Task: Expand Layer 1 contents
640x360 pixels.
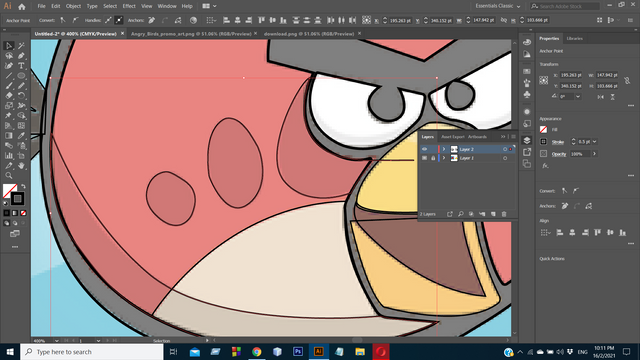Action: [444, 158]
